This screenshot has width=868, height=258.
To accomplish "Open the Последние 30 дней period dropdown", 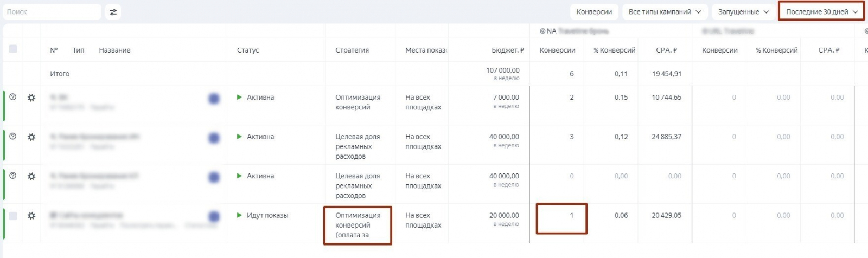I will 821,12.
